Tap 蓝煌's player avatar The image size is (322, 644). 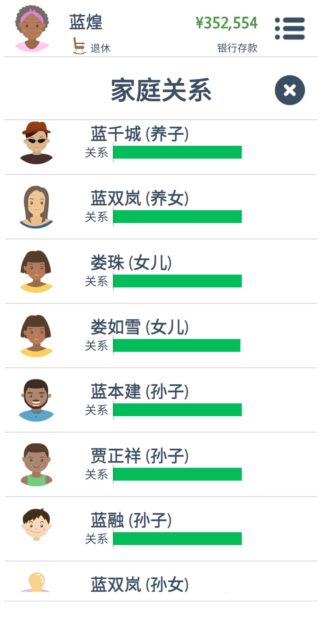click(x=32, y=29)
